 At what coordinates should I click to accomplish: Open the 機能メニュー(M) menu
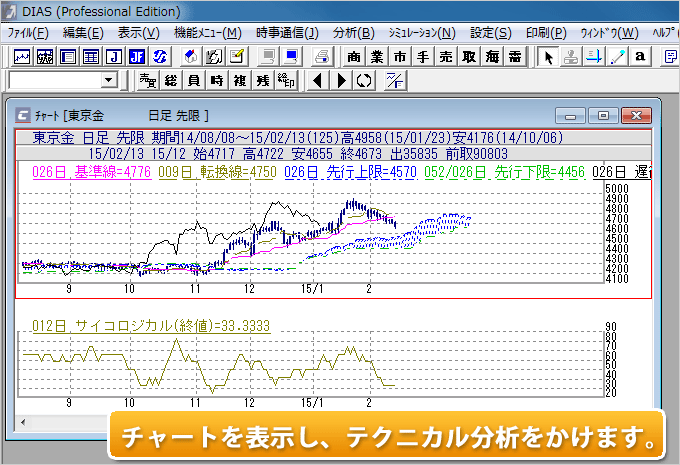coord(207,33)
